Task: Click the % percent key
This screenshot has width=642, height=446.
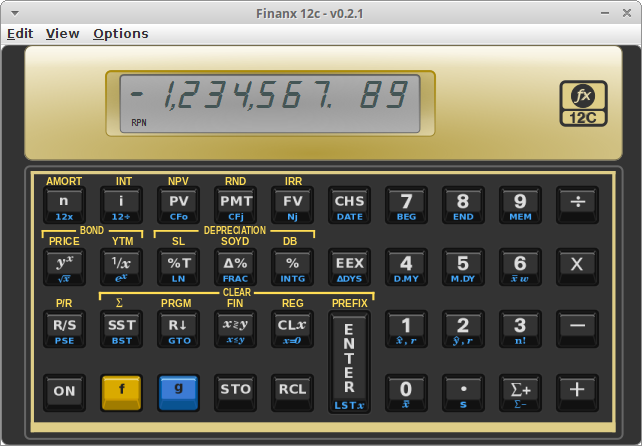Action: [292, 267]
